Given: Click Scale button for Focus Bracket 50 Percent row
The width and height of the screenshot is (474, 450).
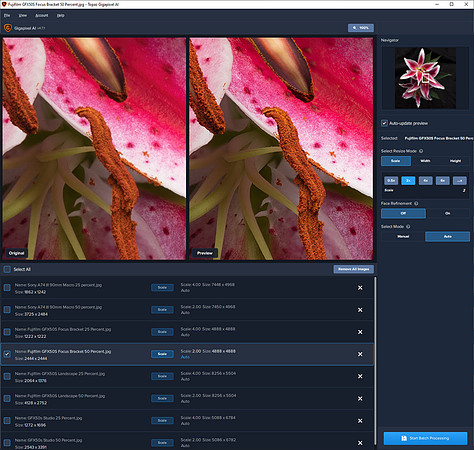Looking at the screenshot, I should 162,354.
